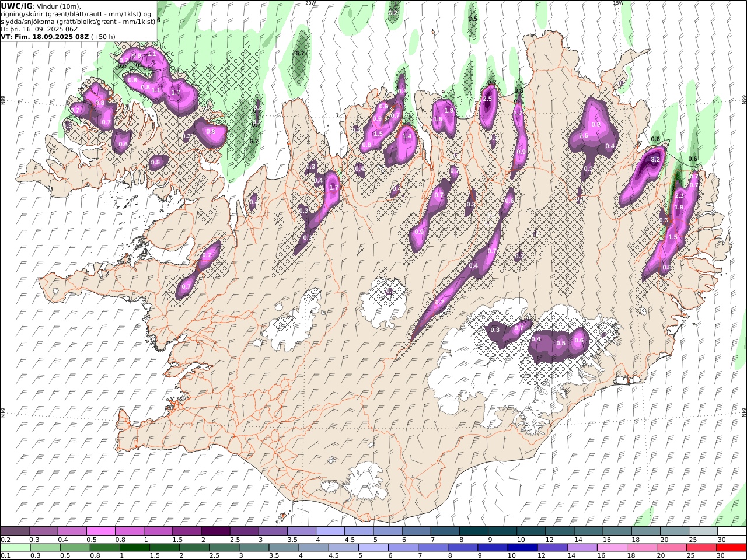The height and width of the screenshot is (560, 747).
Task: Pick the violet 12 swatch on the rain scale
Action: (x=551, y=548)
